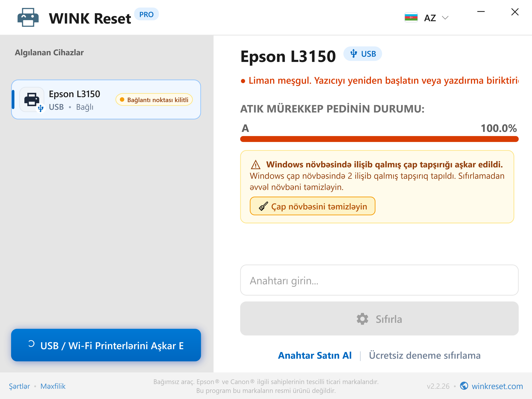Image resolution: width=532 pixels, height=399 pixels.
Task: Click the 'Epson L3150' device name in the list
Action: pyautogui.click(x=74, y=94)
